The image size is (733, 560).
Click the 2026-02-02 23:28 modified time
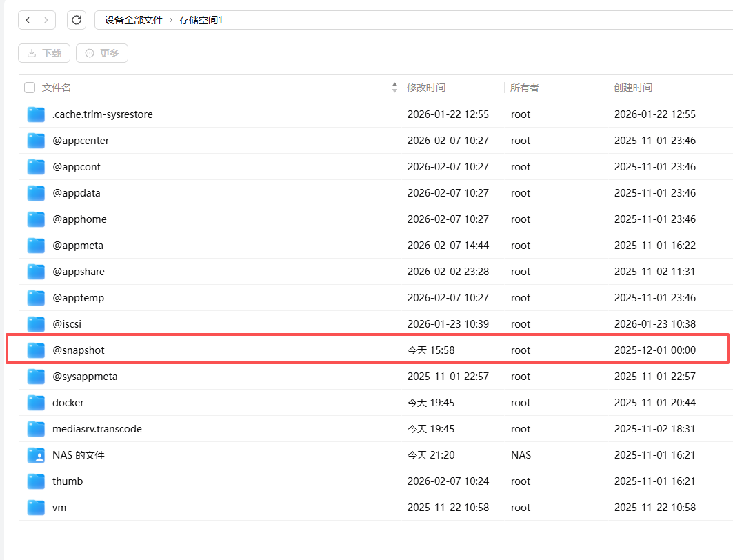448,272
